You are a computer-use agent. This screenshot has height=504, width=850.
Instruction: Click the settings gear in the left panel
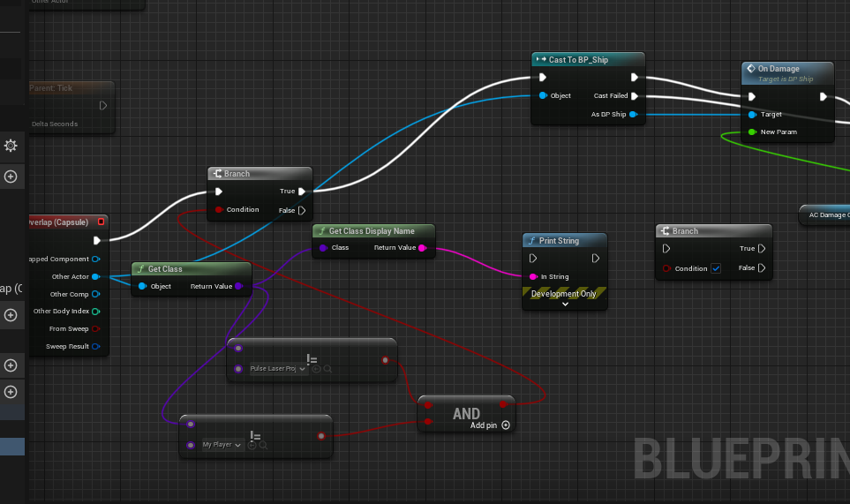pyautogui.click(x=11, y=146)
